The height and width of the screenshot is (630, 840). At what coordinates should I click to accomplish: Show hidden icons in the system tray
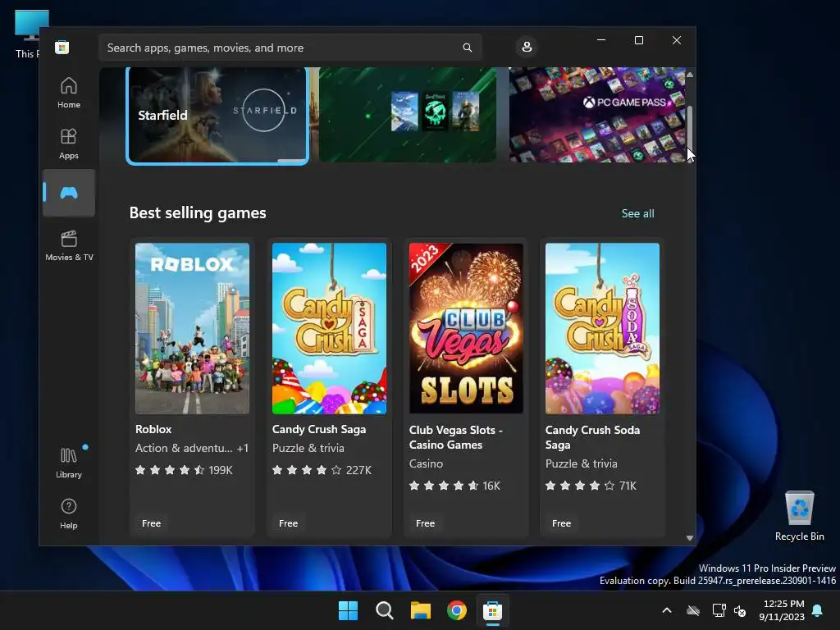pos(667,610)
